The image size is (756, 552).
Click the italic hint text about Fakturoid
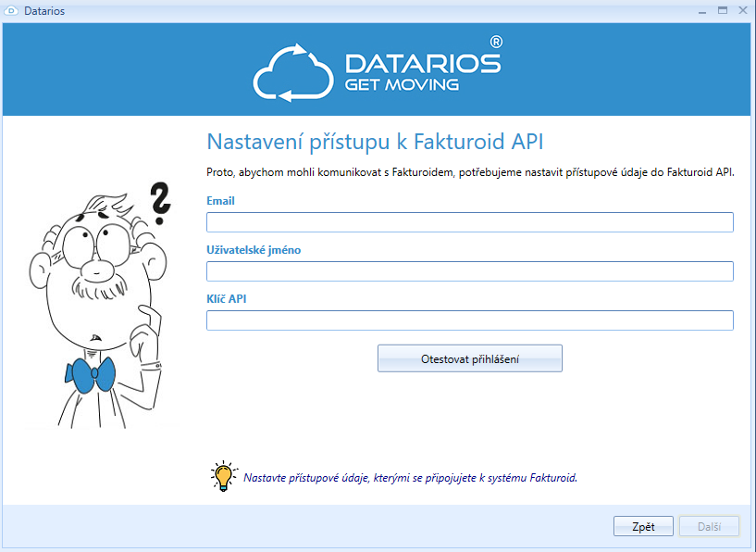tap(410, 478)
